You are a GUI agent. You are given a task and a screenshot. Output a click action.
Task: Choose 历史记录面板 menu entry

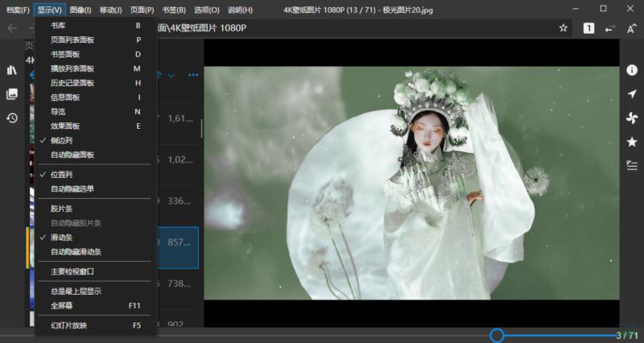pyautogui.click(x=95, y=83)
